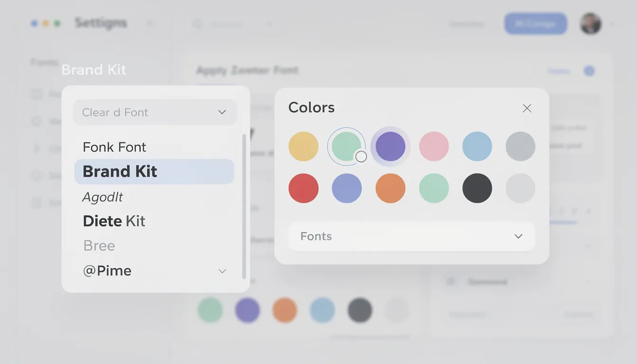The height and width of the screenshot is (364, 637).
Task: Click the green window-control dot
Action: (57, 22)
